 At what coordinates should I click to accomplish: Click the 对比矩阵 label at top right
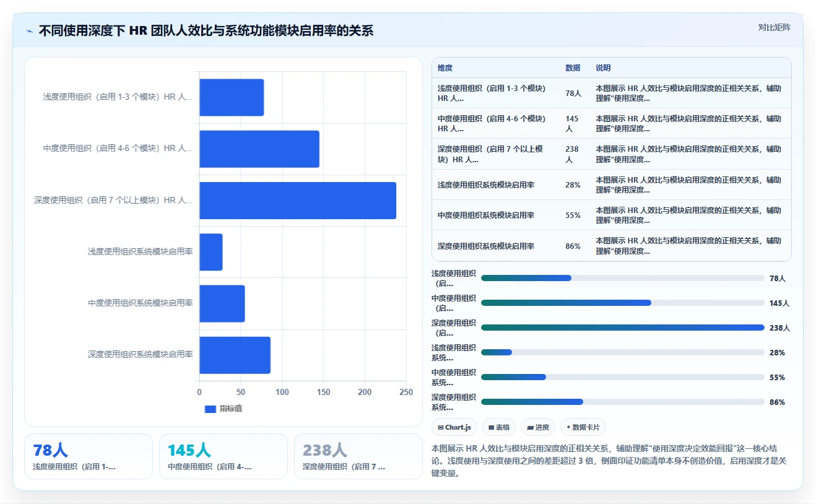(774, 27)
